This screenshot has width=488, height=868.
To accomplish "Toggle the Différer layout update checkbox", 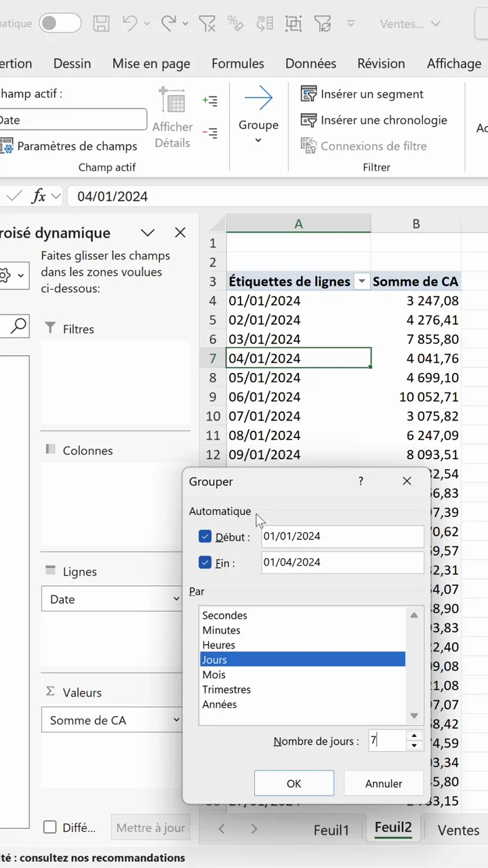I will 49,827.
